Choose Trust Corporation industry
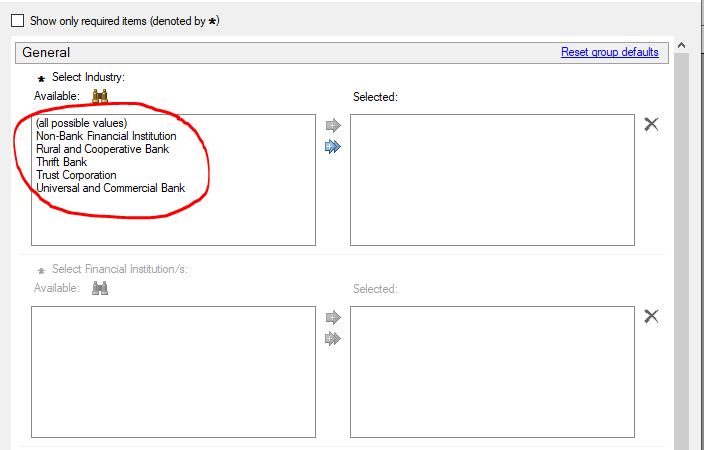The image size is (704, 450). click(76, 175)
